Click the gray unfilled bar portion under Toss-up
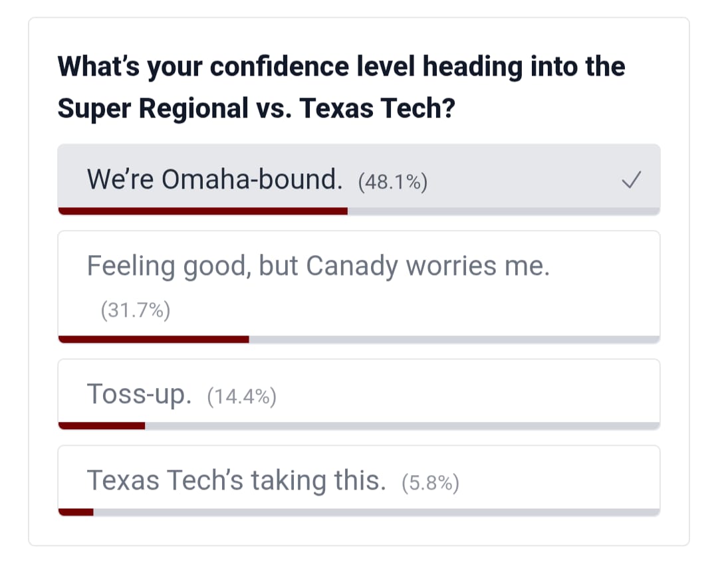The height and width of the screenshot is (588, 718). [402, 425]
